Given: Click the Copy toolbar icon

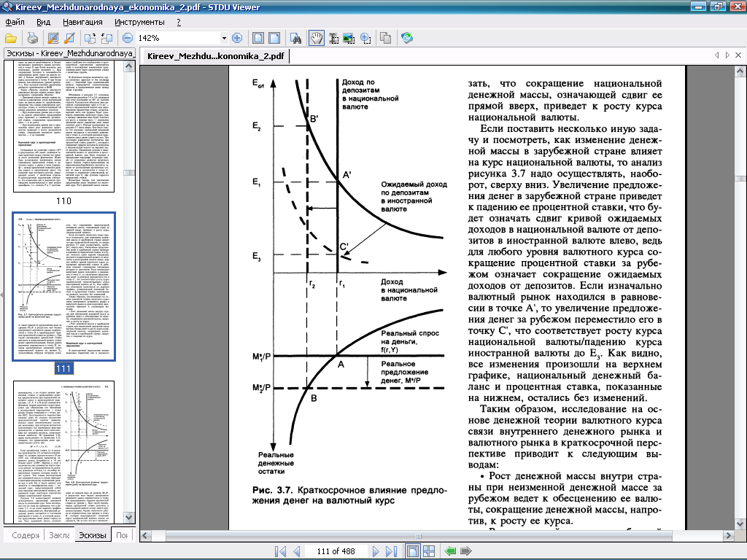Looking at the screenshot, I should (x=385, y=38).
